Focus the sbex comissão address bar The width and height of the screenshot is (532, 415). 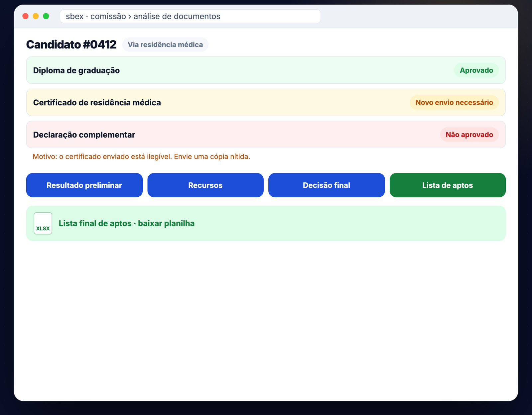pos(190,16)
